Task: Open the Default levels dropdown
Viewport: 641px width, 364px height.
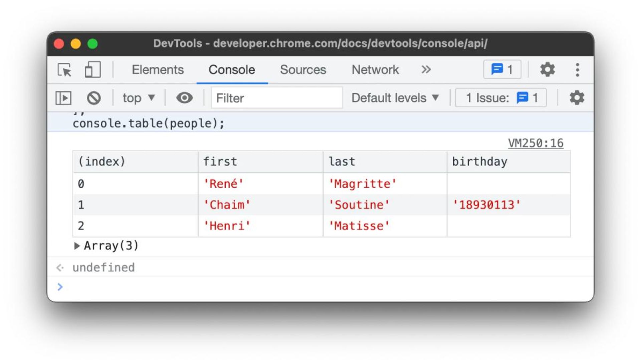Action: [395, 98]
